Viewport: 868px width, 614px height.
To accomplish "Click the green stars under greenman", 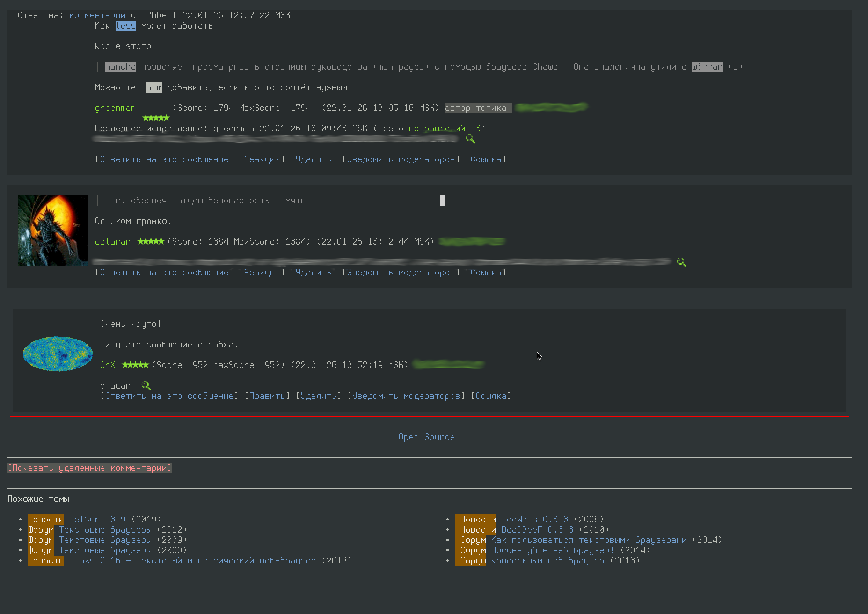I will point(156,118).
